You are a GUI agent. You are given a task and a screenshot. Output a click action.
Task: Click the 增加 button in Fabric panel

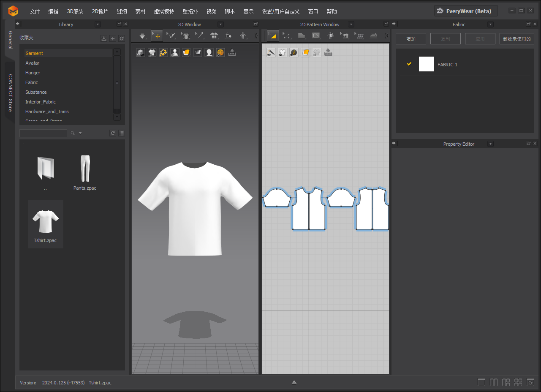point(411,39)
